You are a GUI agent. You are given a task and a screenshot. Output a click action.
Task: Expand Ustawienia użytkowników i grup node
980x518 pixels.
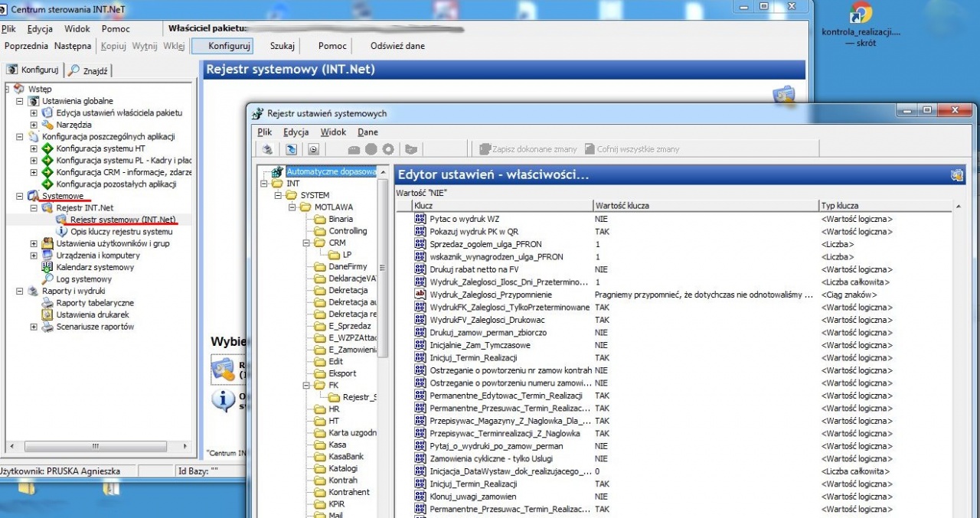pyautogui.click(x=34, y=243)
